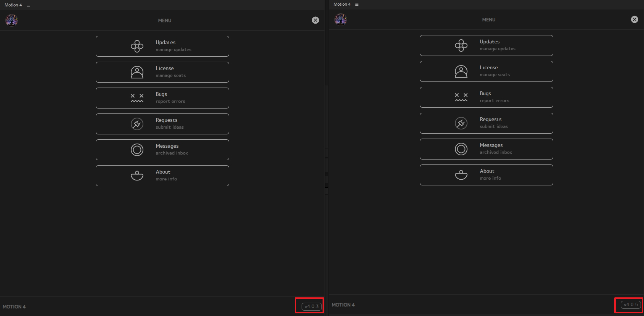Click the Motion logo avatar in left panel
Viewport: 644px width, 316px height.
pos(11,20)
